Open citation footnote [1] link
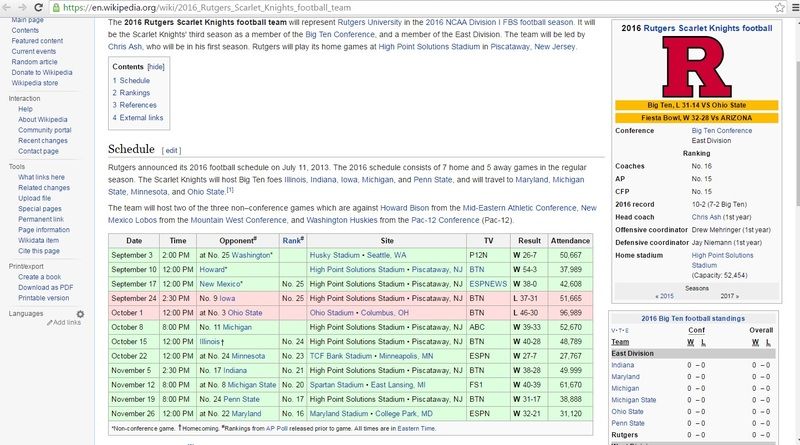Viewport: 800px width, 445px height. click(x=230, y=190)
